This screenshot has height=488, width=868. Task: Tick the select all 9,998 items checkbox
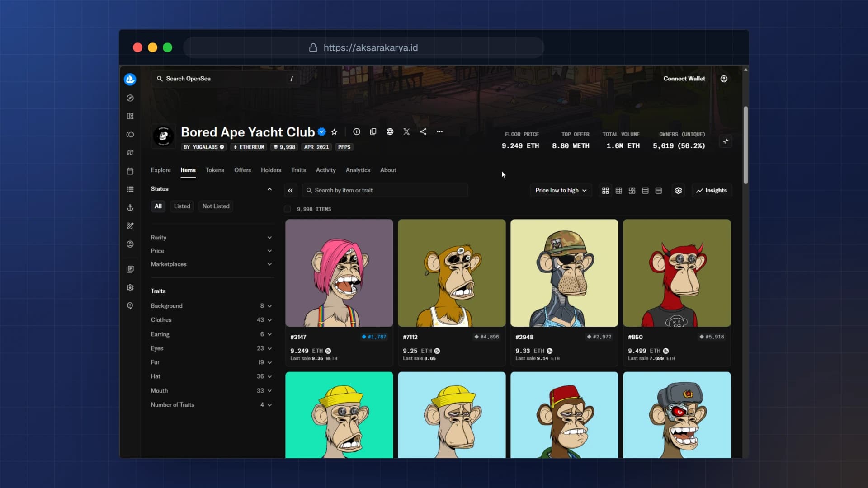point(287,209)
